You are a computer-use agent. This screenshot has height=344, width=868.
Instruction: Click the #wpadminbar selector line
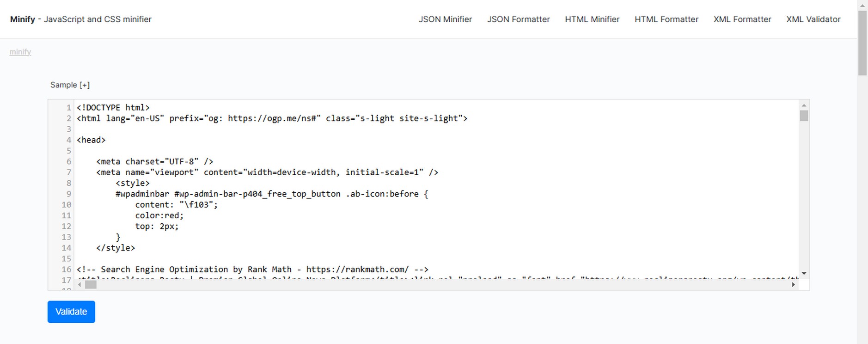(x=272, y=194)
